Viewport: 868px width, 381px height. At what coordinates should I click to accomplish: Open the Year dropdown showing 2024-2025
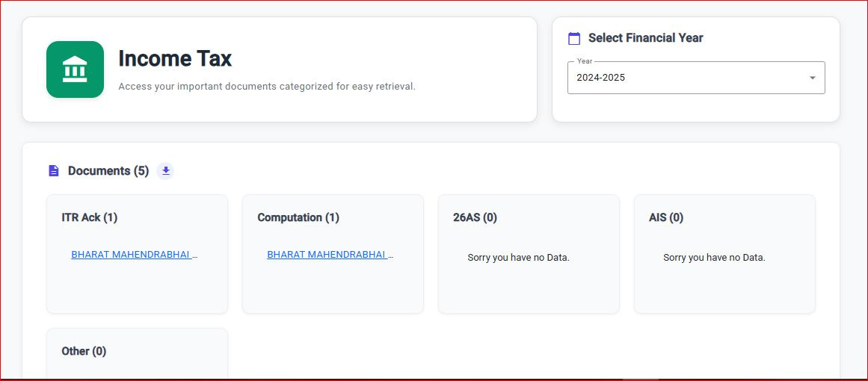tap(688, 78)
